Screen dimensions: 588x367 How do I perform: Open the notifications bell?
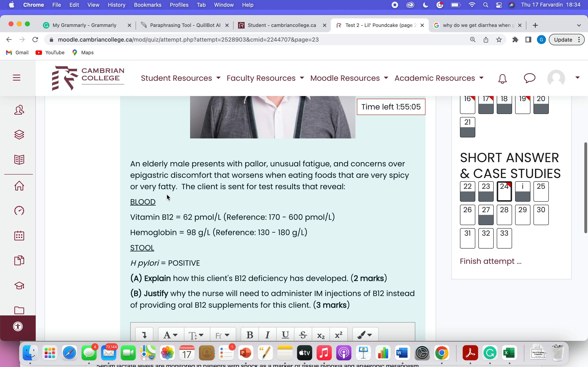point(502,78)
